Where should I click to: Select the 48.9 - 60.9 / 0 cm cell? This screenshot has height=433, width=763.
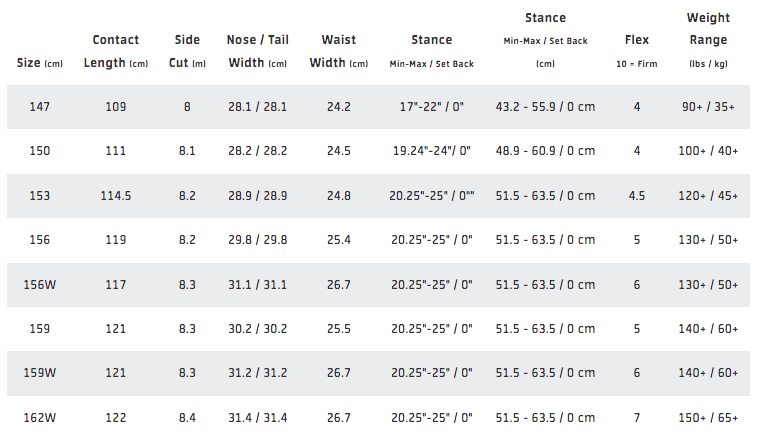pyautogui.click(x=545, y=151)
